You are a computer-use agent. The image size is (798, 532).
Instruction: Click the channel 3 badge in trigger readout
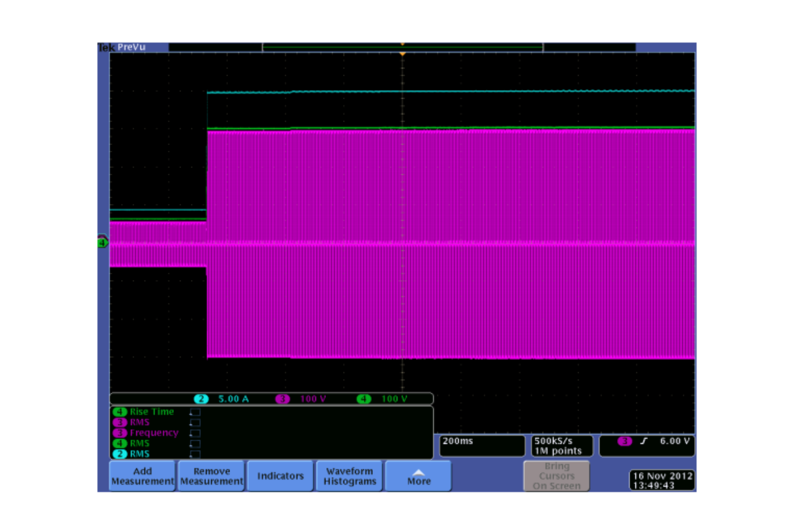625,441
